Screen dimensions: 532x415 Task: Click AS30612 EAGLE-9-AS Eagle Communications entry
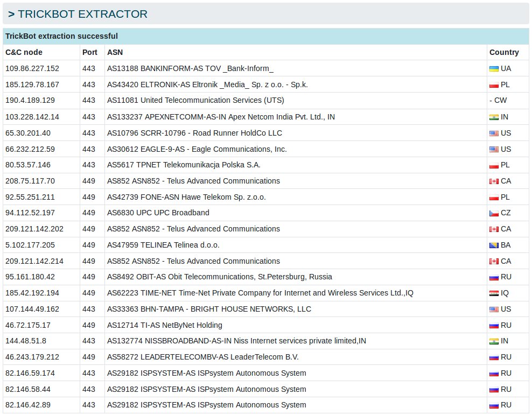pos(197,149)
